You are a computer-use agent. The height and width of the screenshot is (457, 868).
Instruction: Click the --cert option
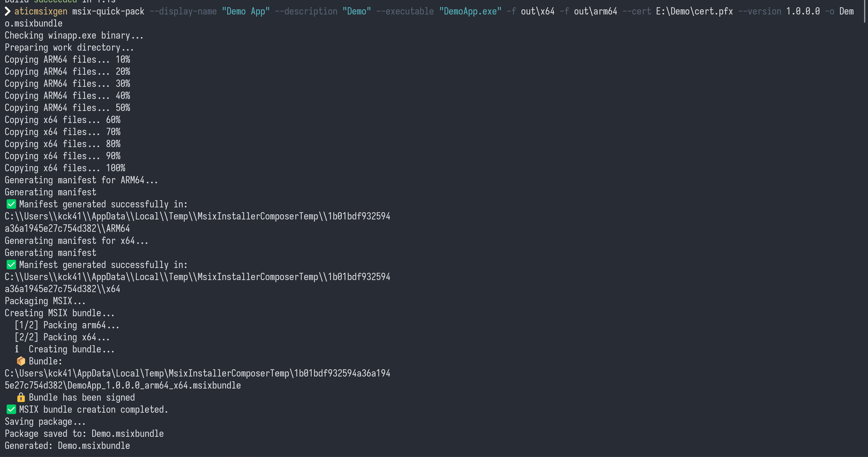pos(637,11)
